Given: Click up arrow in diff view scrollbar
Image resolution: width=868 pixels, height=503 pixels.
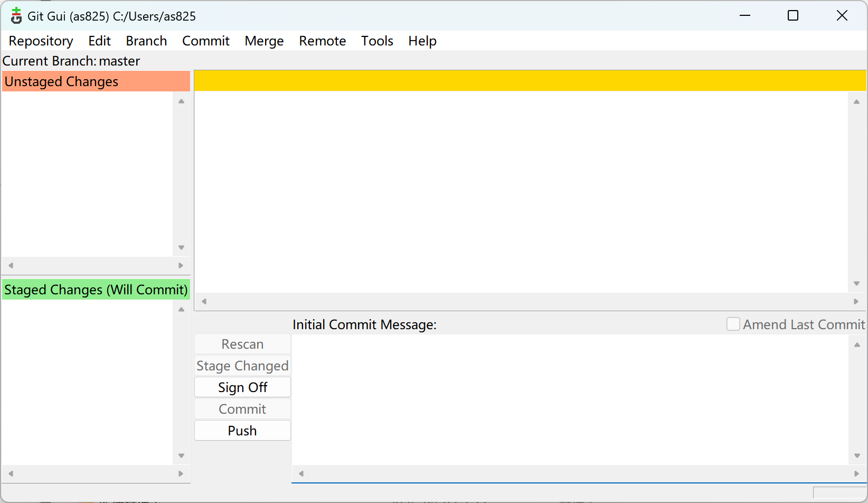Looking at the screenshot, I should click(x=856, y=101).
